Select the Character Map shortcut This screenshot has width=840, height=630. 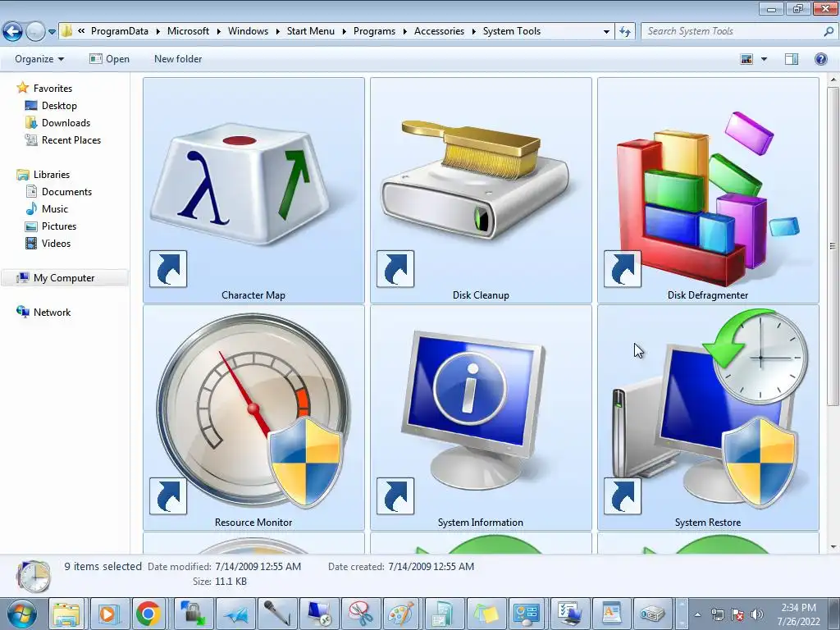[x=253, y=190]
